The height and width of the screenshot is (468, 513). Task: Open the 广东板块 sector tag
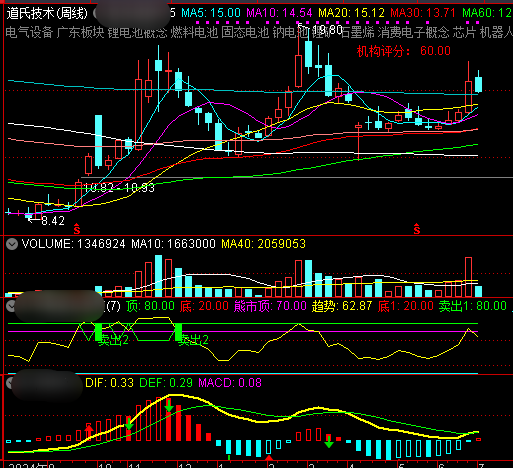80,32
